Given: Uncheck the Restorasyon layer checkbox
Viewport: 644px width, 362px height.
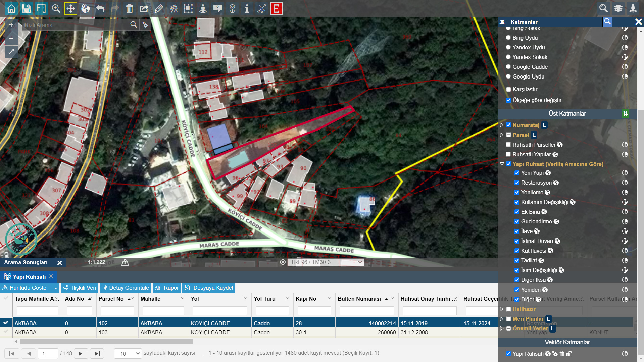Looking at the screenshot, I should pyautogui.click(x=517, y=183).
